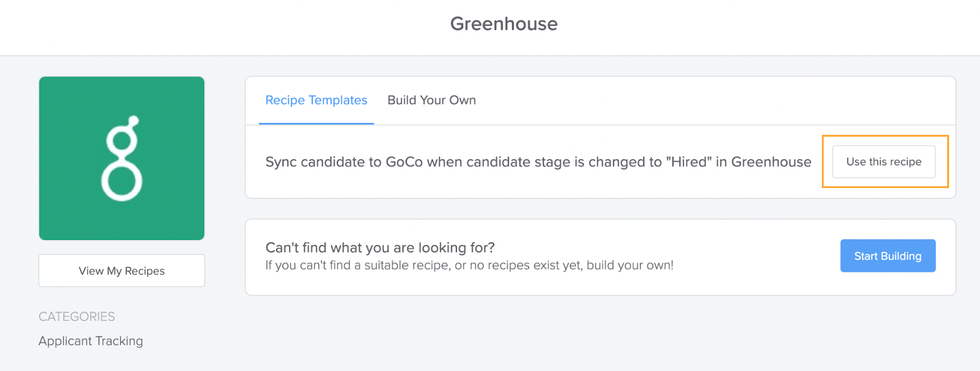The height and width of the screenshot is (371, 980).
Task: Click the "Can't find what you are looking for?" heading
Action: point(380,247)
